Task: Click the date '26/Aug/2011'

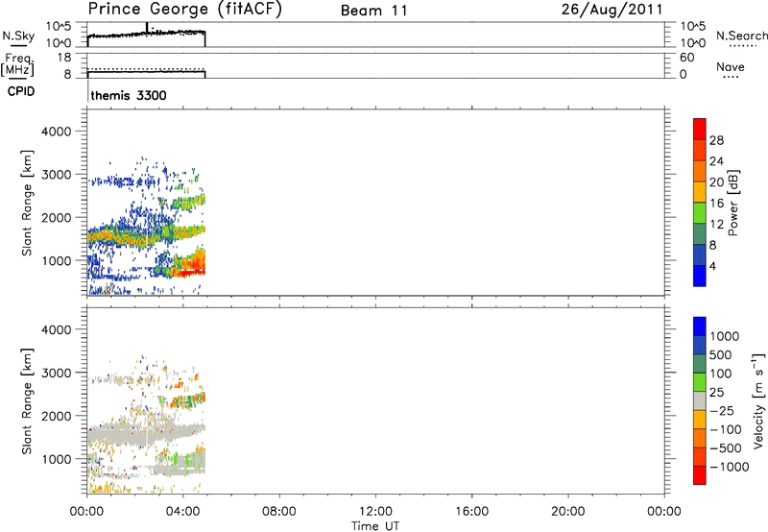Action: pyautogui.click(x=612, y=10)
